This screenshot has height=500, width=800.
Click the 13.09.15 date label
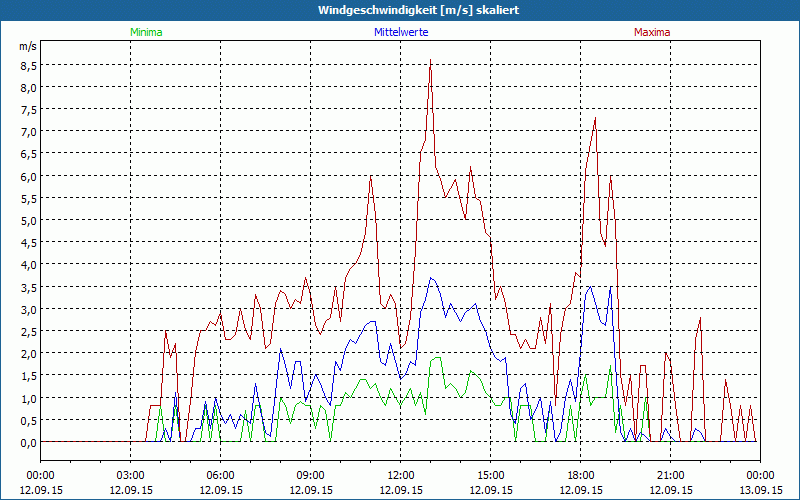pyautogui.click(x=760, y=490)
